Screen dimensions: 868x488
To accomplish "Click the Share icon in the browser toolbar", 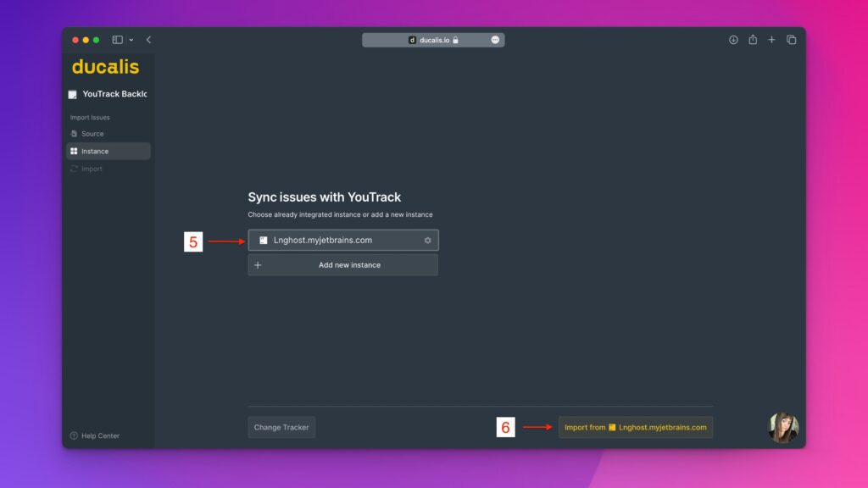I will tap(752, 39).
